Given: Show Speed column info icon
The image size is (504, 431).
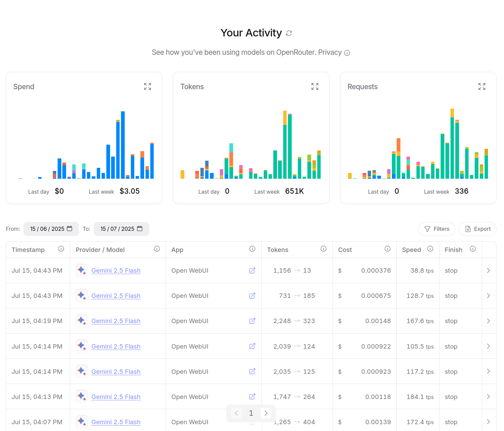Looking at the screenshot, I should pyautogui.click(x=430, y=249).
